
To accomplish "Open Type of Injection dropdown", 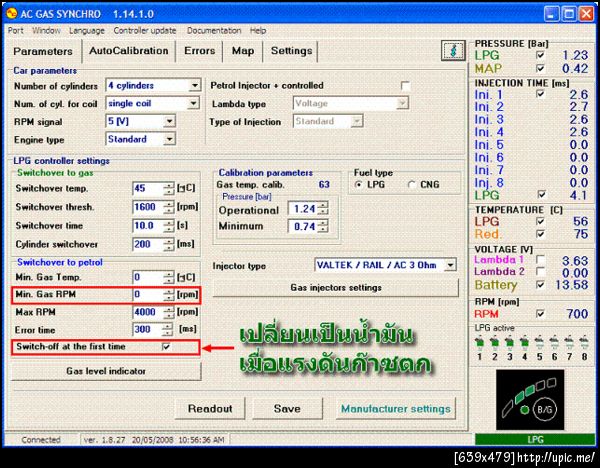I will pyautogui.click(x=356, y=121).
